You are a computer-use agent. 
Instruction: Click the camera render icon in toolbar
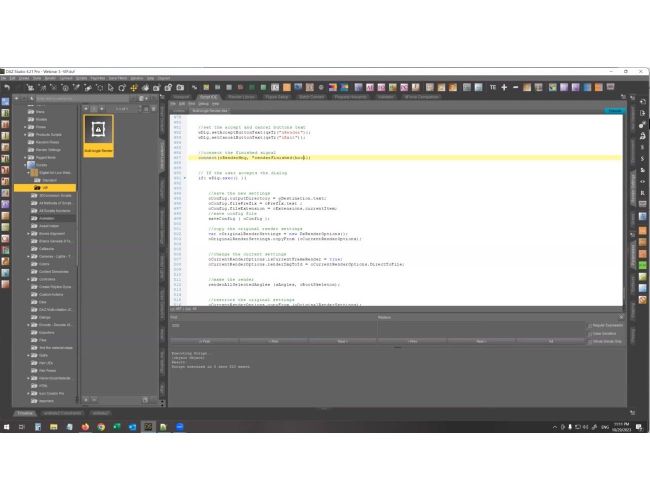[180, 87]
